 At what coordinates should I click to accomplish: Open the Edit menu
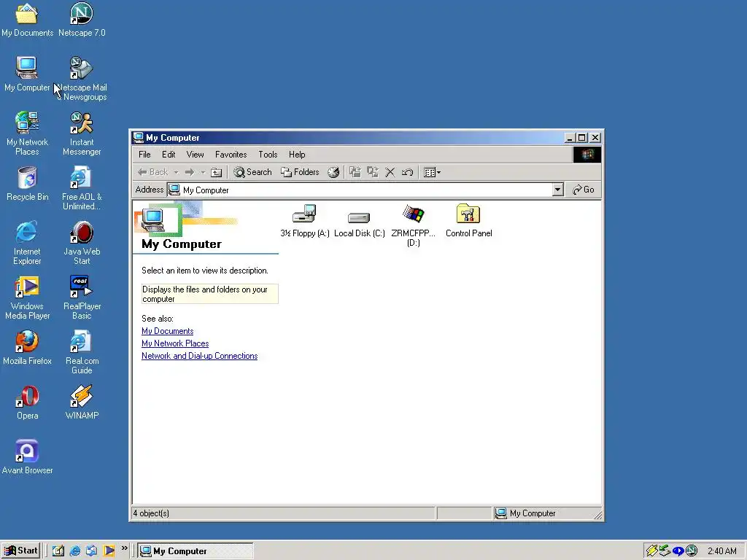tap(169, 155)
